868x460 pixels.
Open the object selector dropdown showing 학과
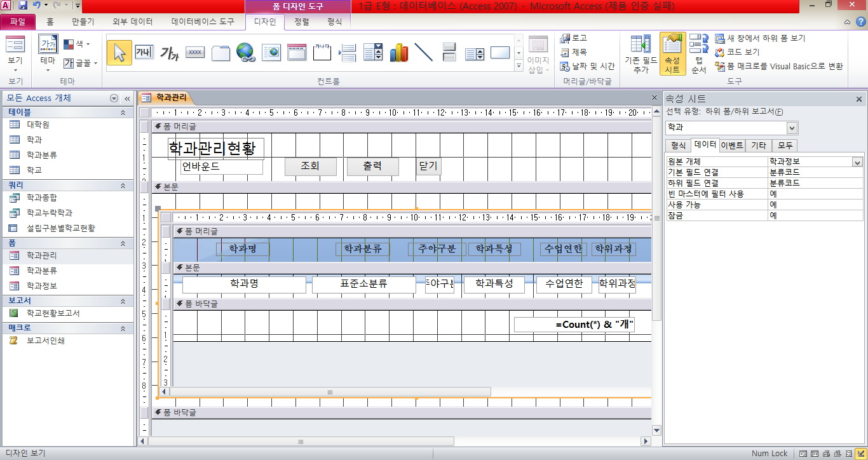coord(792,128)
